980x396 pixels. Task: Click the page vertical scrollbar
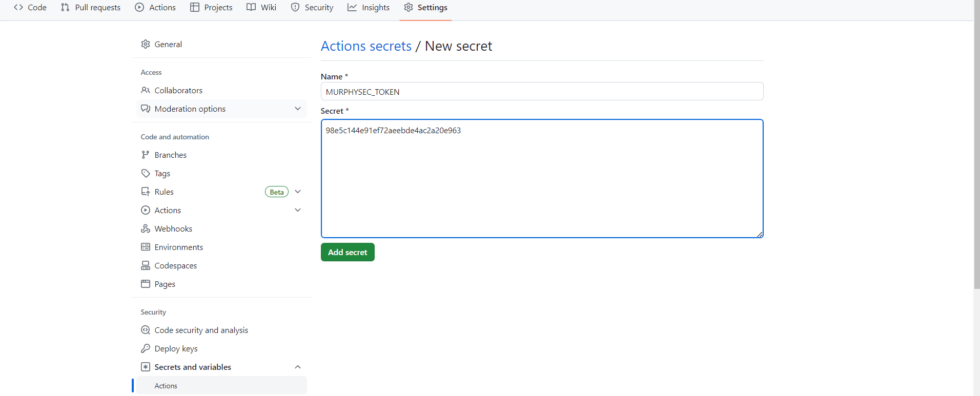(x=976, y=154)
